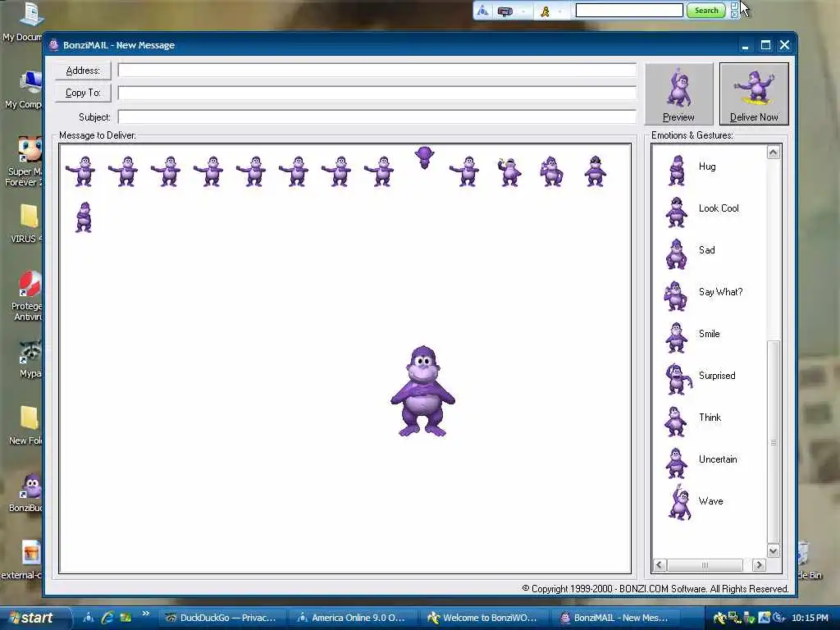This screenshot has height=630, width=840.
Task: Pick the Uncertain emotion icon
Action: coord(676,463)
